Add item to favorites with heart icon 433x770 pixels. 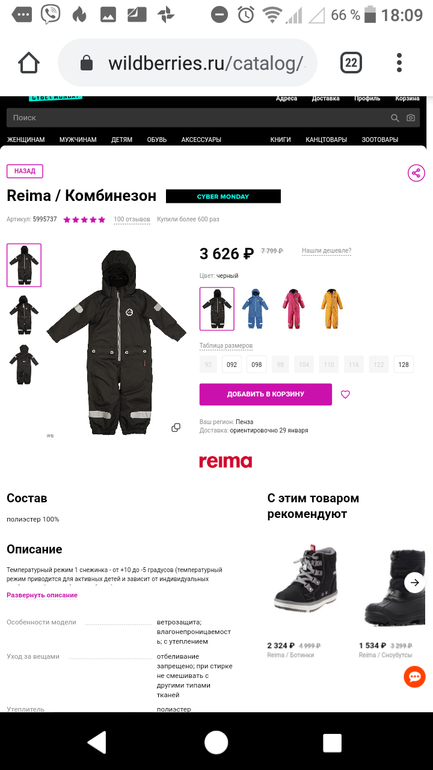tap(346, 394)
